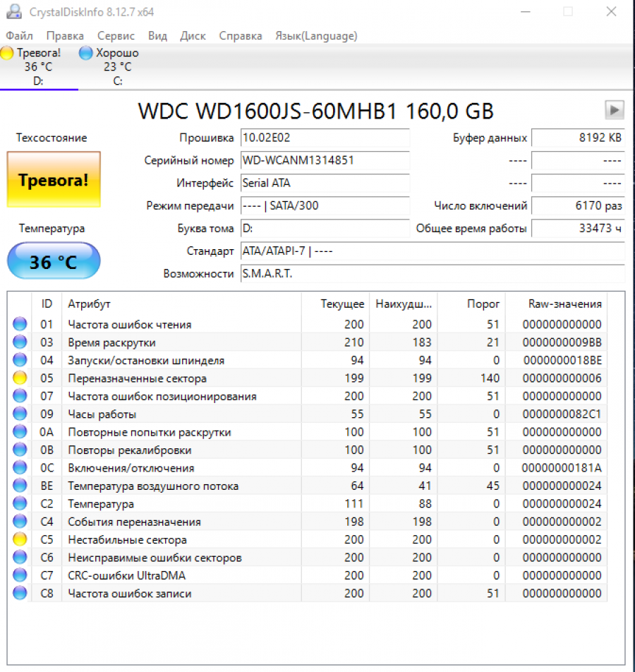Click the Общее время работы value field
635x672 pixels.
[577, 229]
